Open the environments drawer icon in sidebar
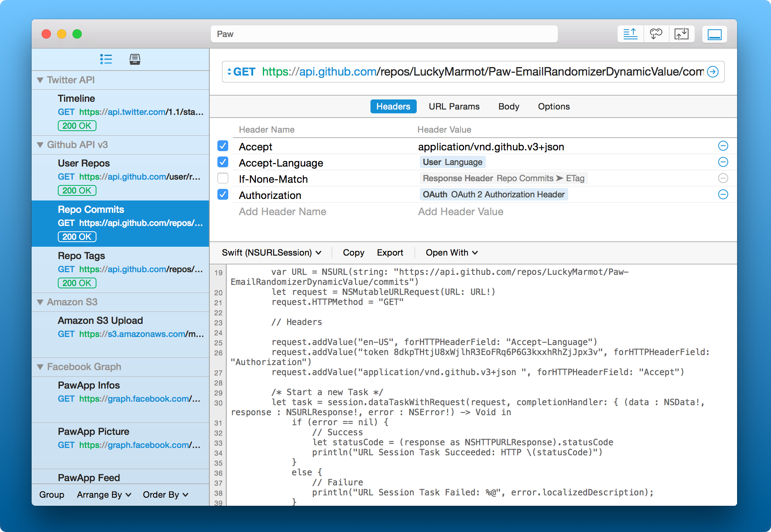 (x=135, y=59)
